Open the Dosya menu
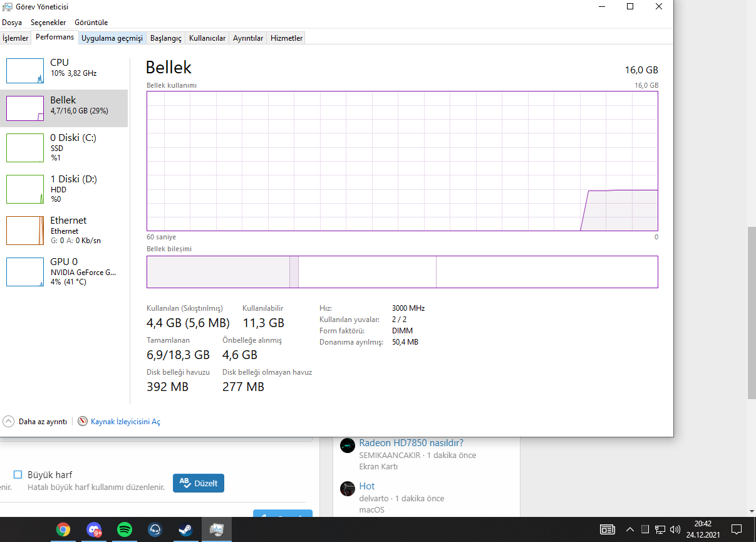The height and width of the screenshot is (542, 756). [x=12, y=23]
